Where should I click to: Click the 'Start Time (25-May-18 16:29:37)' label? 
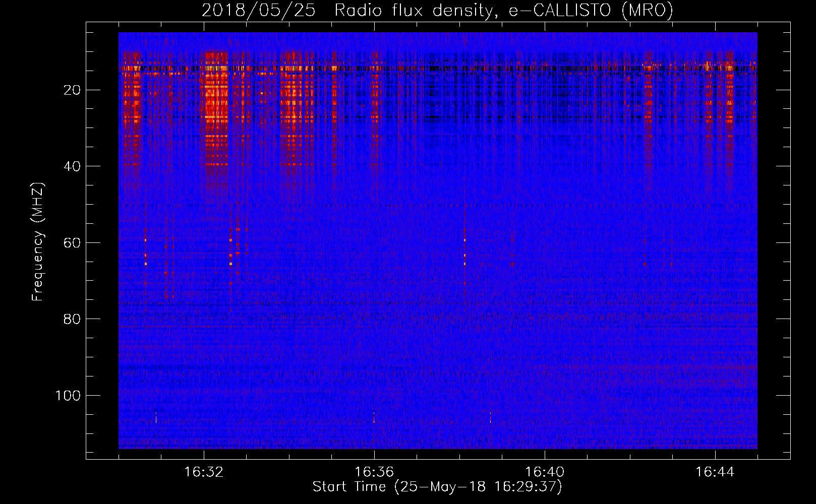(x=437, y=487)
